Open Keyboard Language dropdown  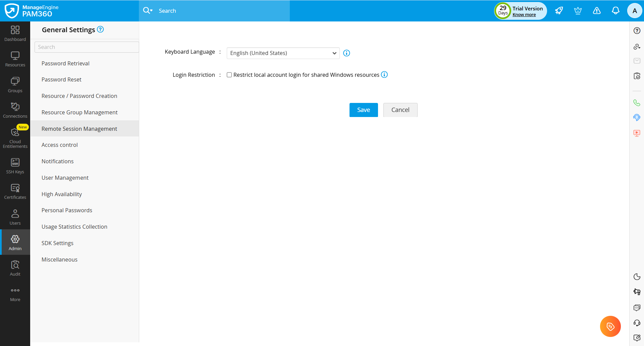click(283, 53)
